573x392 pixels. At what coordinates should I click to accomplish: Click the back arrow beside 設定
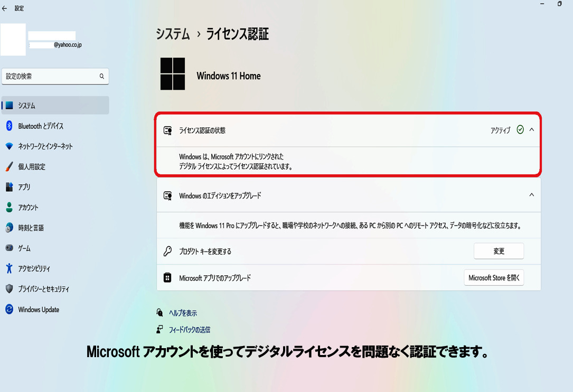[4, 8]
